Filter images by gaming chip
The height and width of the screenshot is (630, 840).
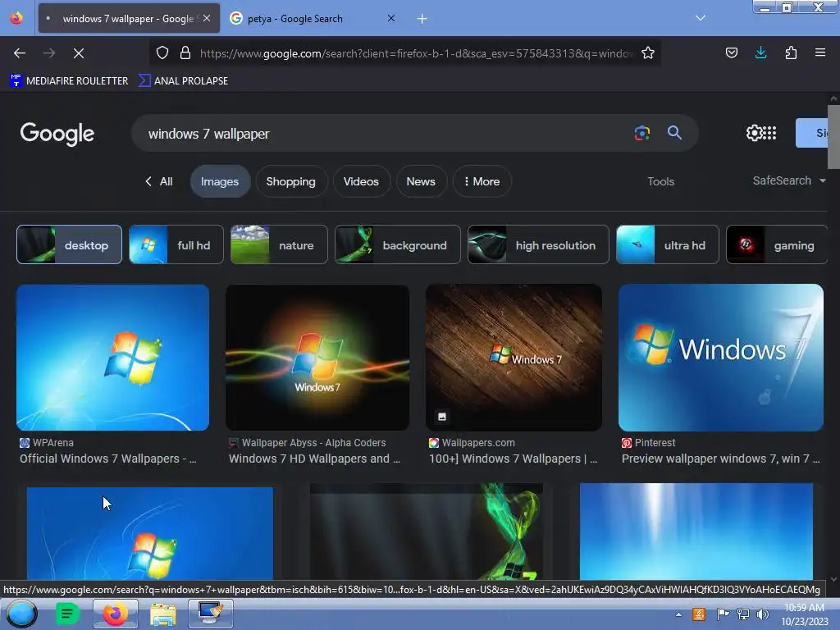(778, 244)
